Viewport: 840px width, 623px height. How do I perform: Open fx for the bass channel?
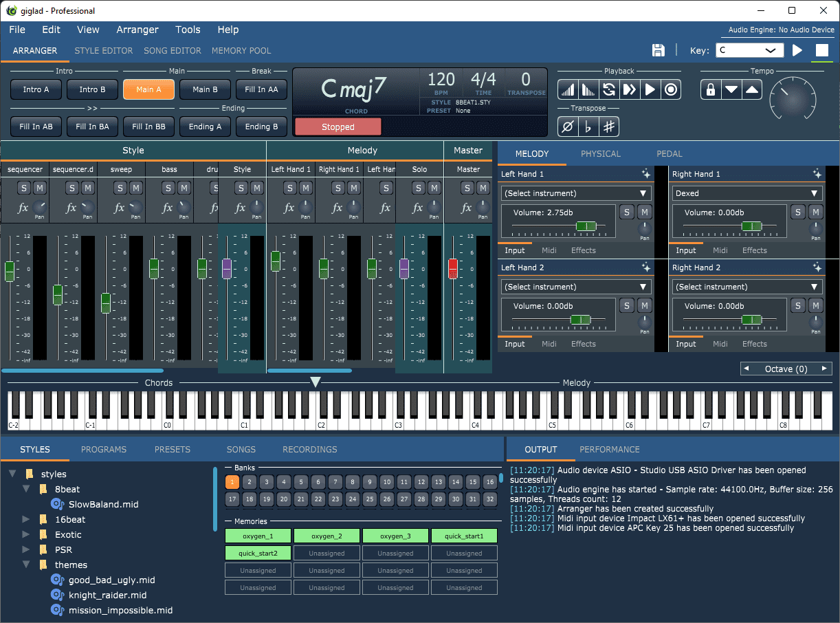[167, 208]
